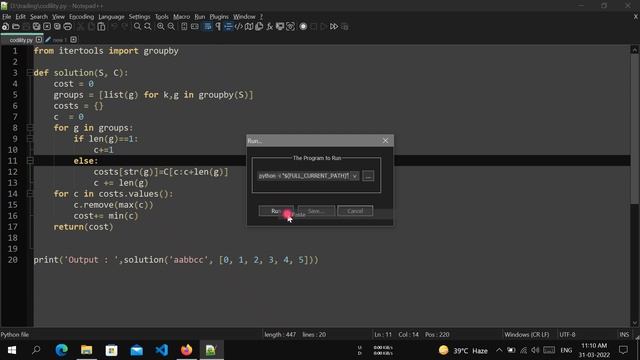Open the Macro menu
This screenshot has width=640, height=360.
tap(182, 17)
